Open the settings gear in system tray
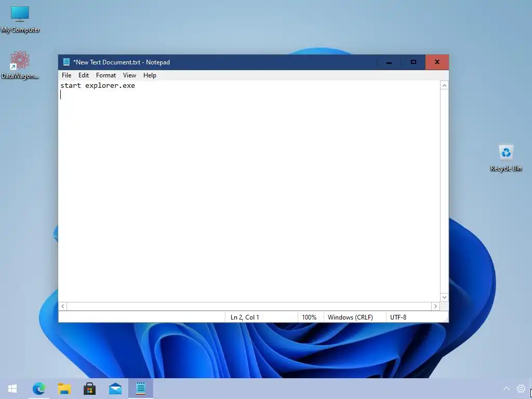The width and height of the screenshot is (532, 399). [521, 389]
